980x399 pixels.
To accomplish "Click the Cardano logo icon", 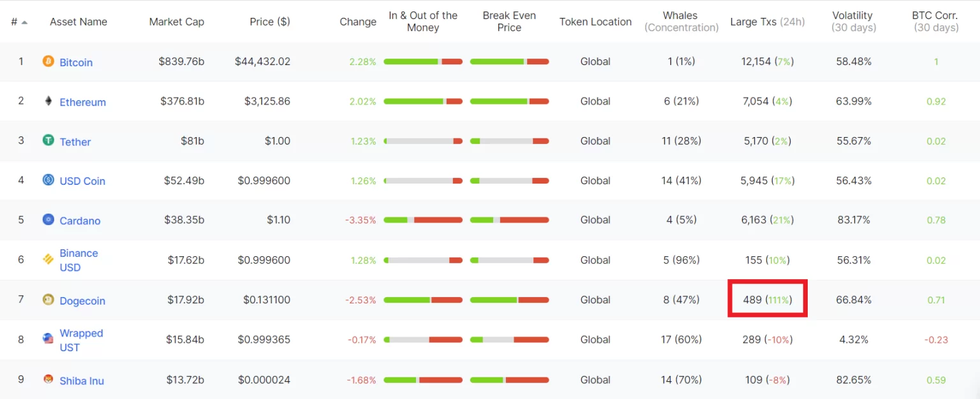I will pos(48,219).
